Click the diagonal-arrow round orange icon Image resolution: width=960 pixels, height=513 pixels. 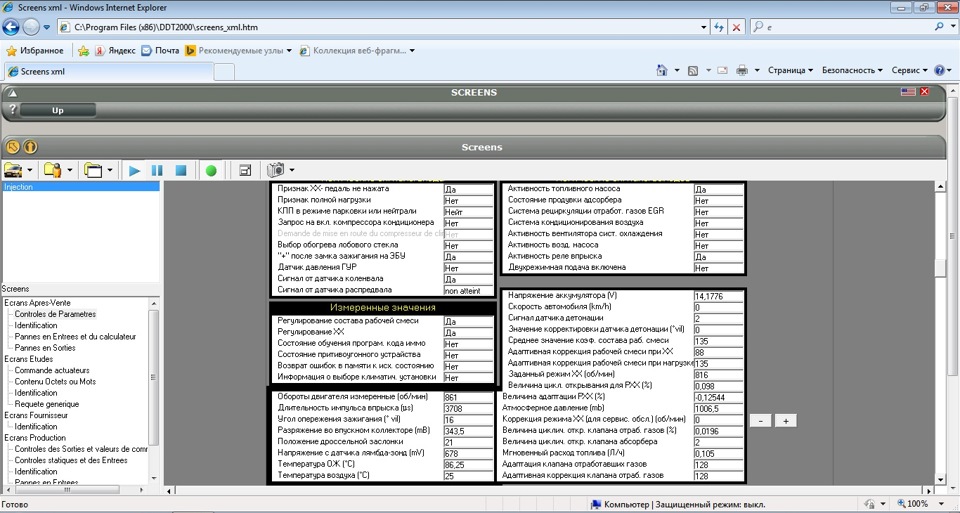(x=13, y=147)
